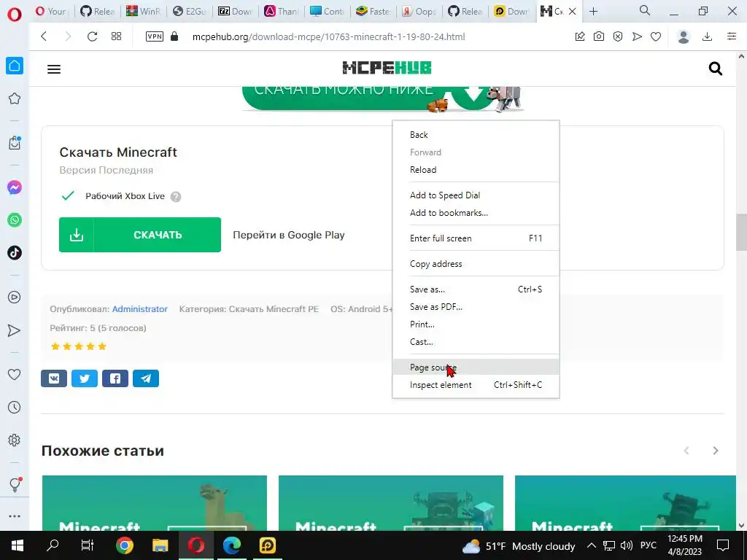Image resolution: width=747 pixels, height=560 pixels.
Task: Choose Add to bookmarks... entry
Action: (476, 213)
